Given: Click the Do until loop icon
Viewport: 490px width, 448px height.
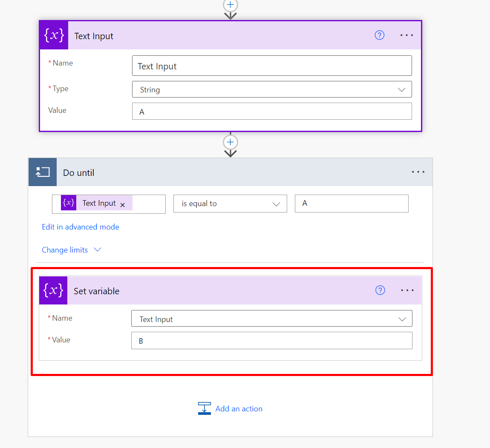Looking at the screenshot, I should pos(43,172).
